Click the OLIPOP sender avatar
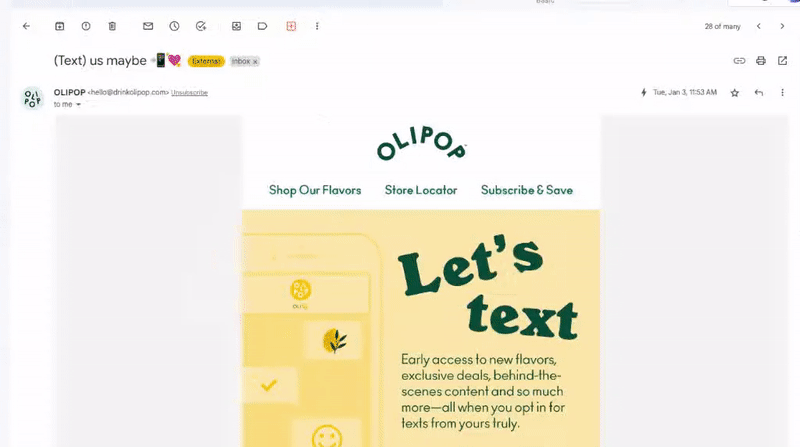The height and width of the screenshot is (447, 800). coord(32,98)
